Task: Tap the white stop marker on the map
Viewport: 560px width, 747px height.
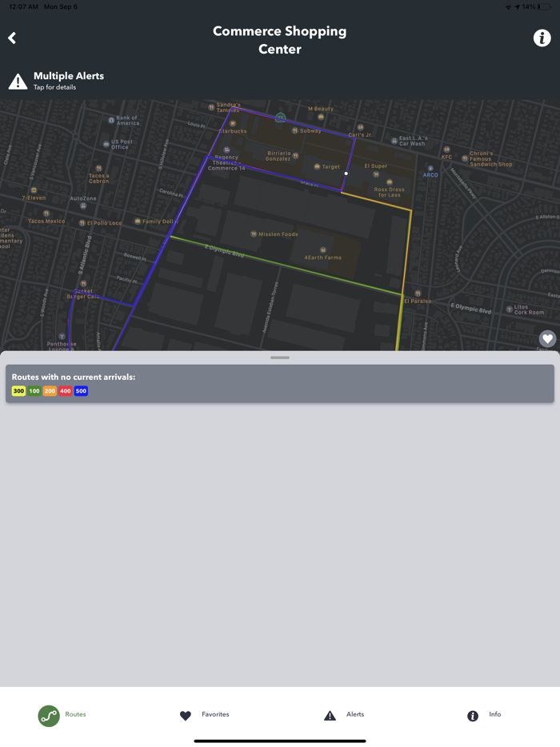Action: pos(346,174)
